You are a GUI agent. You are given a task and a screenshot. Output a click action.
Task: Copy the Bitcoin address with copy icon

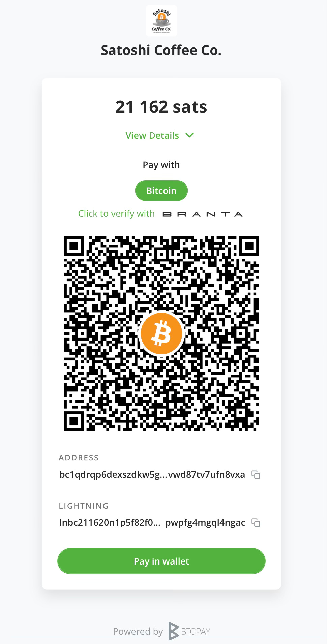pyautogui.click(x=256, y=475)
